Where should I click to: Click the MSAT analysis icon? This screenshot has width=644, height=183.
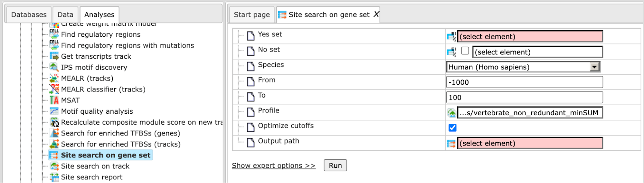pos(54,100)
